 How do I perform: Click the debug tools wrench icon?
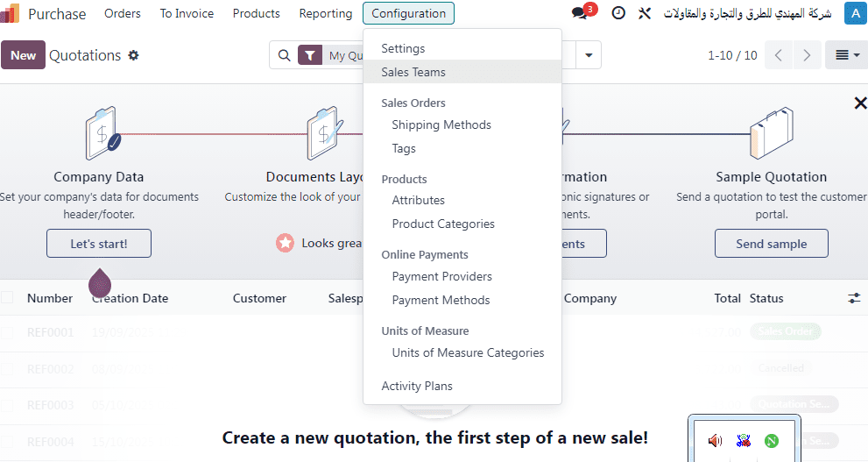(645, 13)
